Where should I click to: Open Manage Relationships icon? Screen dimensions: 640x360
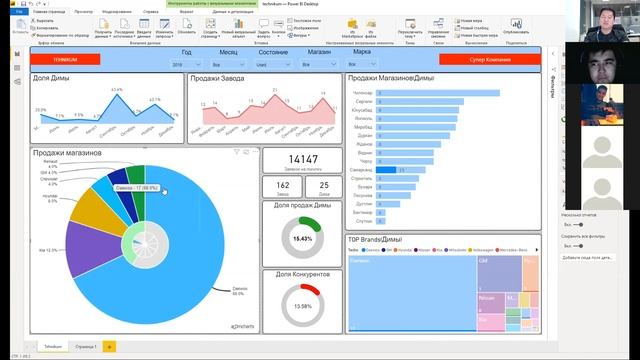point(438,24)
